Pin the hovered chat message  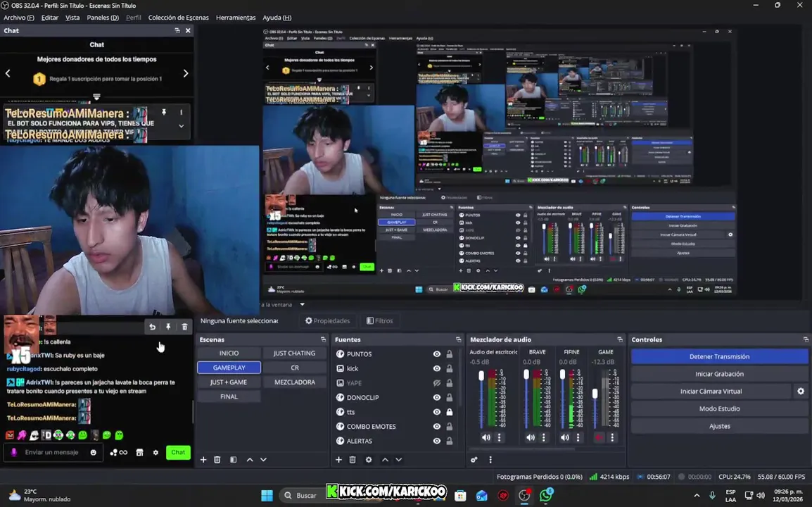coord(168,327)
